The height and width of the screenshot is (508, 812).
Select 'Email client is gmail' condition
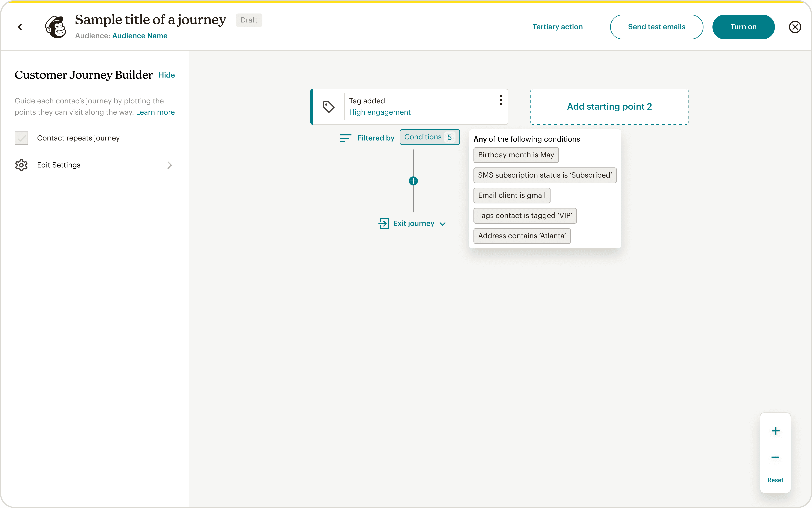click(511, 196)
